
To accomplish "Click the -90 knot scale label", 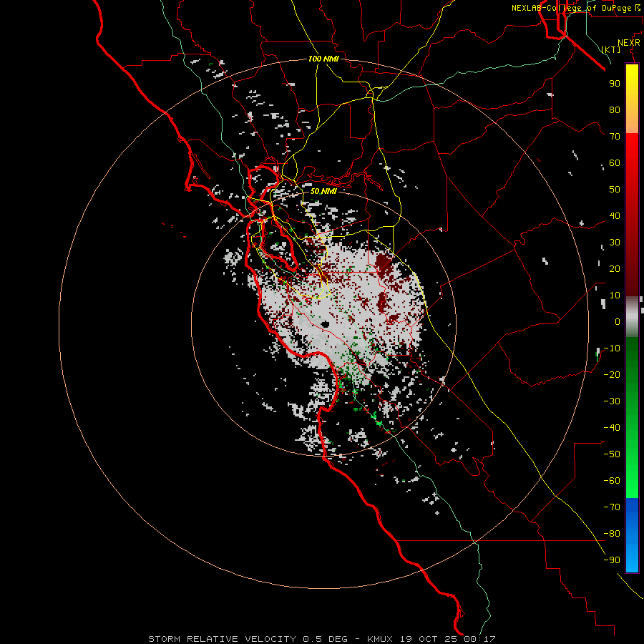I will click(x=612, y=560).
